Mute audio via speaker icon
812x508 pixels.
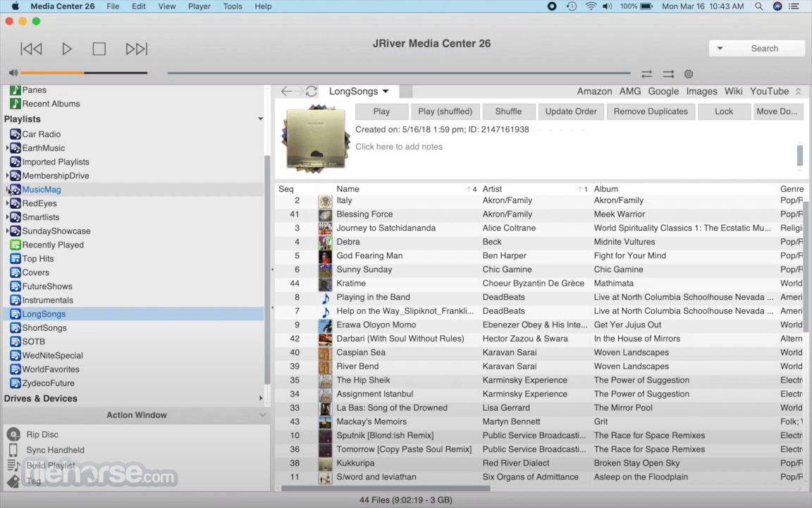(x=13, y=73)
